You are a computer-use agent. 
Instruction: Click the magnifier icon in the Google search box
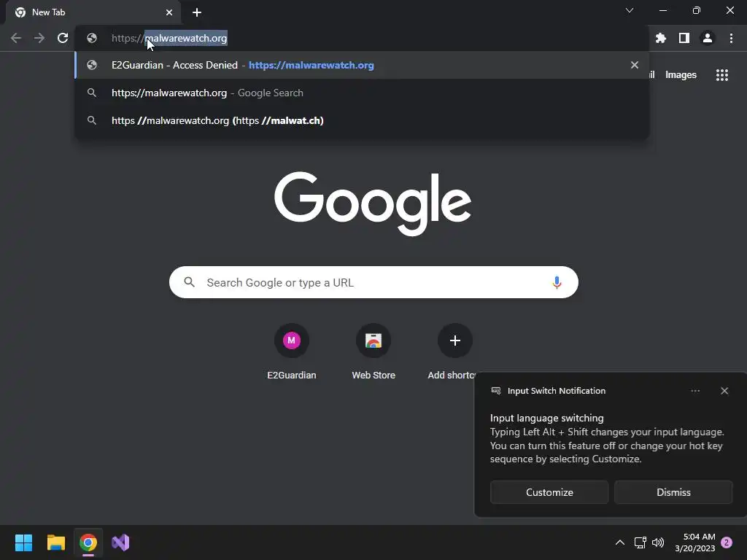click(x=190, y=282)
